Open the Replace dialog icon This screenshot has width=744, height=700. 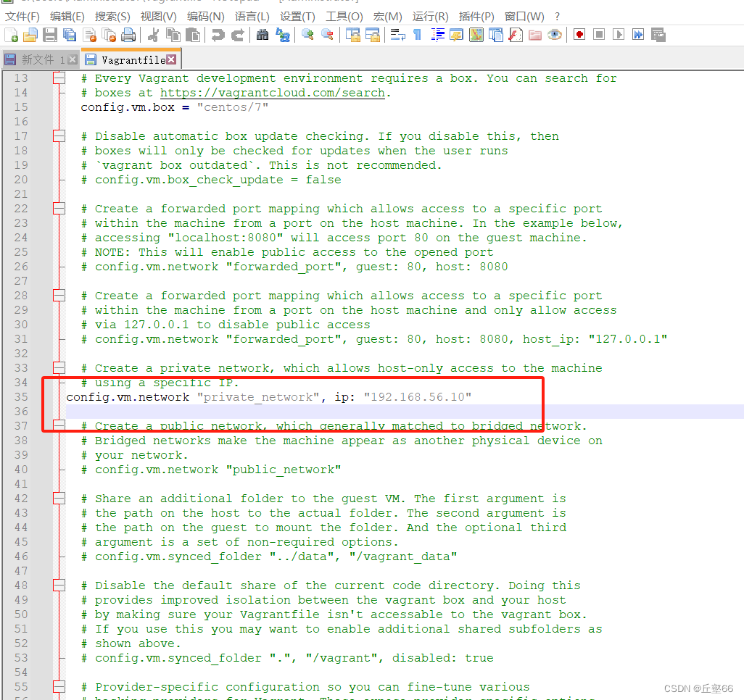pyautogui.click(x=283, y=35)
